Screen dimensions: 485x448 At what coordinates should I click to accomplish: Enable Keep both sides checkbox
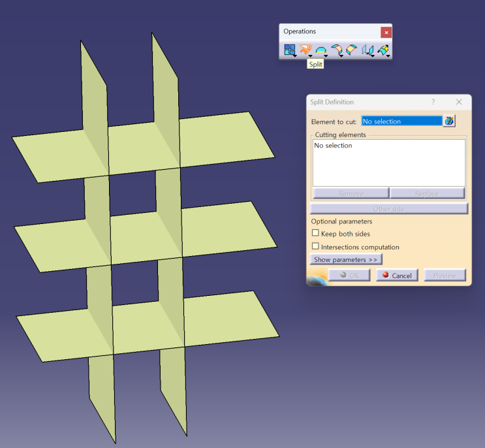click(315, 232)
